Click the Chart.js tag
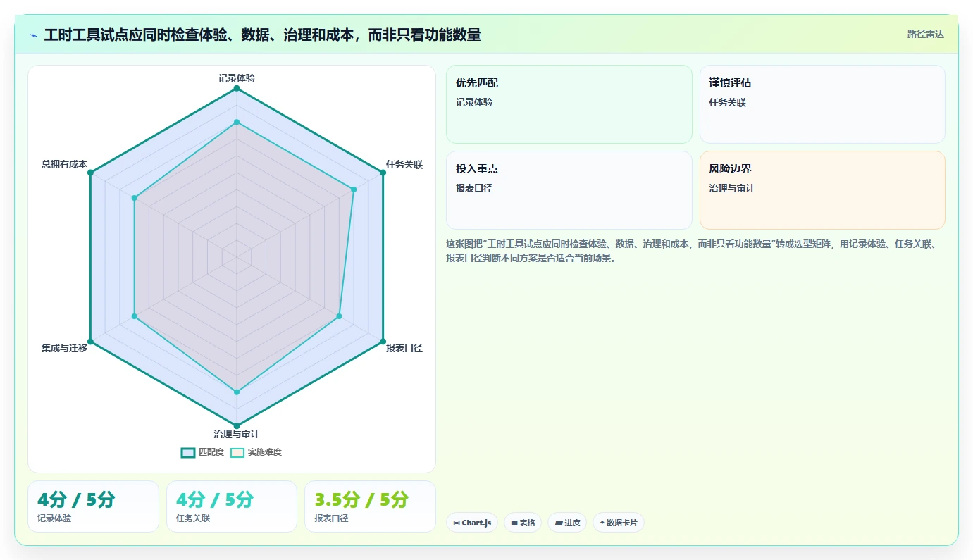The width and height of the screenshot is (973, 560). [472, 523]
